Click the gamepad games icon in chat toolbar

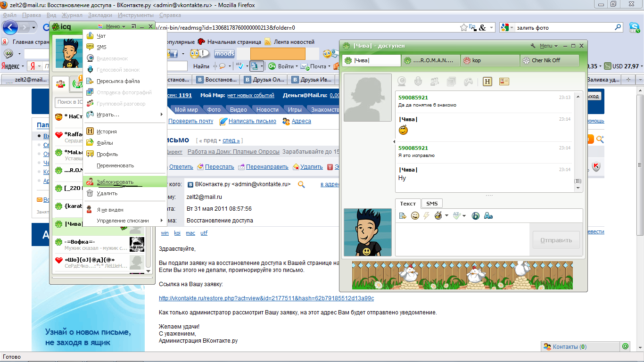point(468,82)
